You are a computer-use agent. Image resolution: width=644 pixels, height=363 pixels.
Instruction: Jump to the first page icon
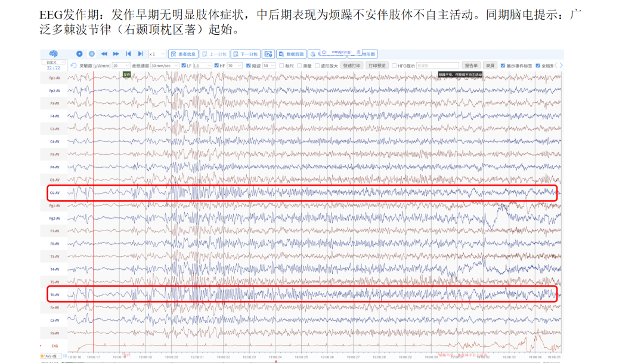pos(128,54)
